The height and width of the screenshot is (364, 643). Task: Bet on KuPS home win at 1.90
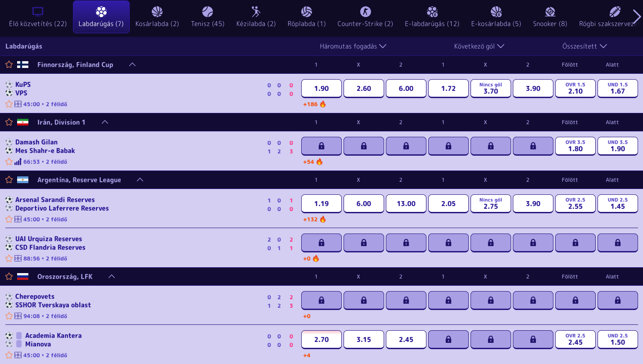tap(321, 89)
